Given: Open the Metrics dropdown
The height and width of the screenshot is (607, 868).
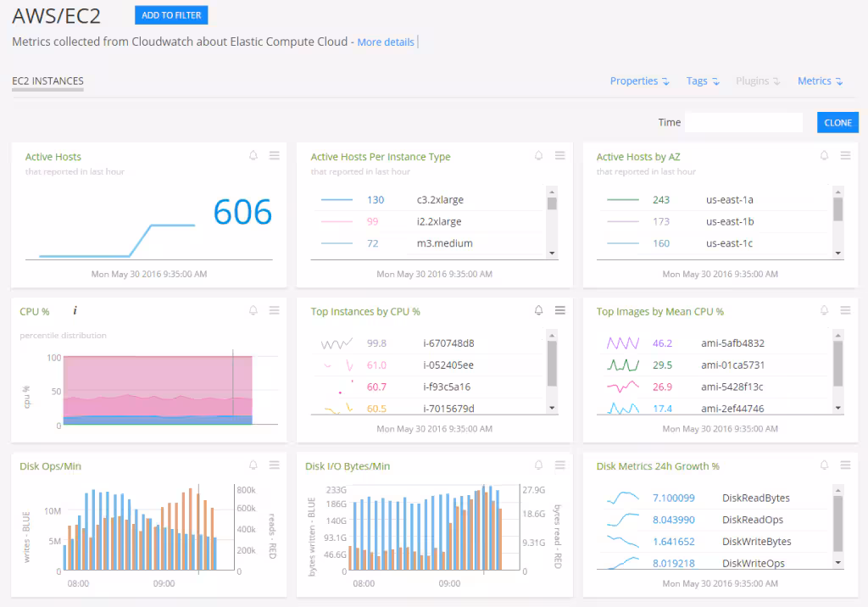Looking at the screenshot, I should pos(819,81).
